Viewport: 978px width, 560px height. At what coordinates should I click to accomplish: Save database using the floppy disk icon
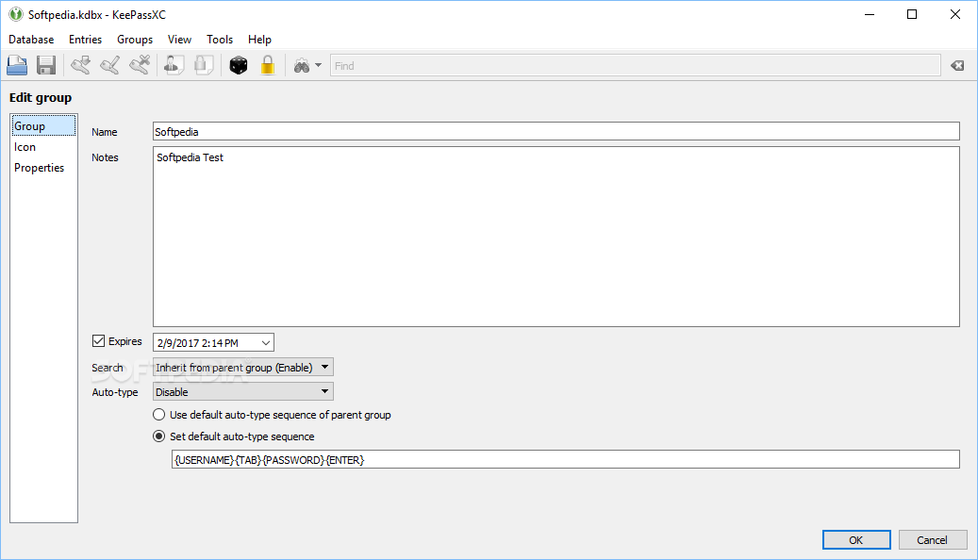pos(46,65)
